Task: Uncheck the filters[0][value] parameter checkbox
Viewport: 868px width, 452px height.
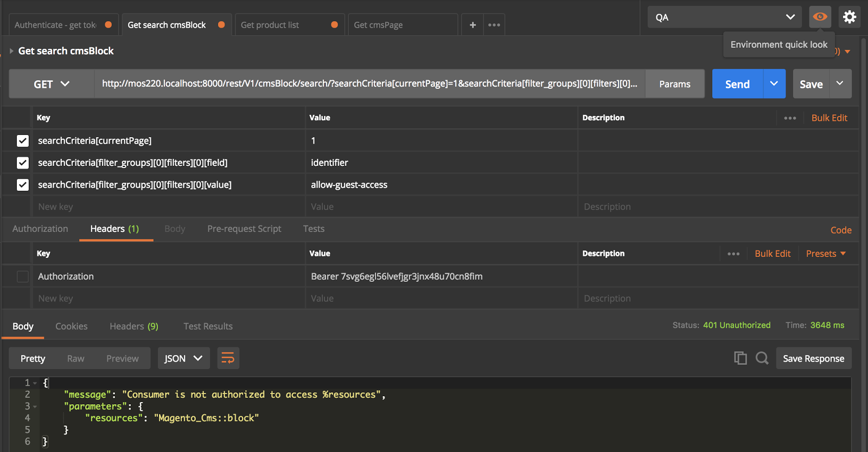Action: point(22,185)
